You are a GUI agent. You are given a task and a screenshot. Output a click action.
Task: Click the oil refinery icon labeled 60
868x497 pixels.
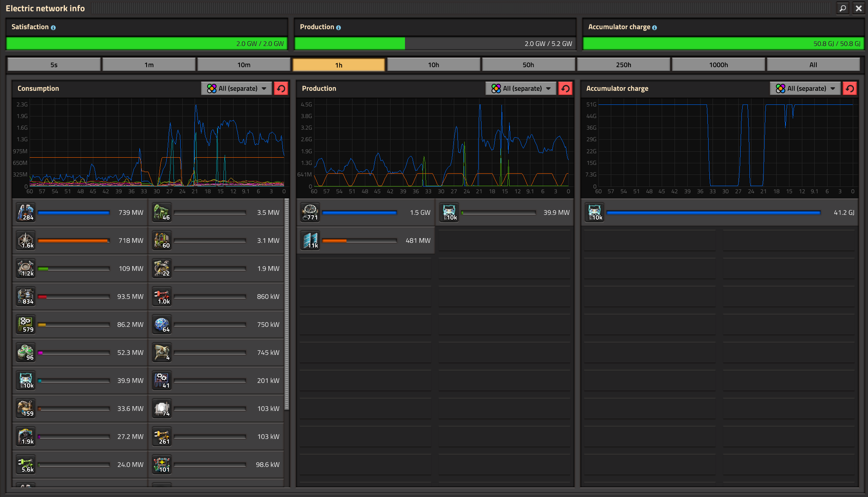tap(162, 240)
